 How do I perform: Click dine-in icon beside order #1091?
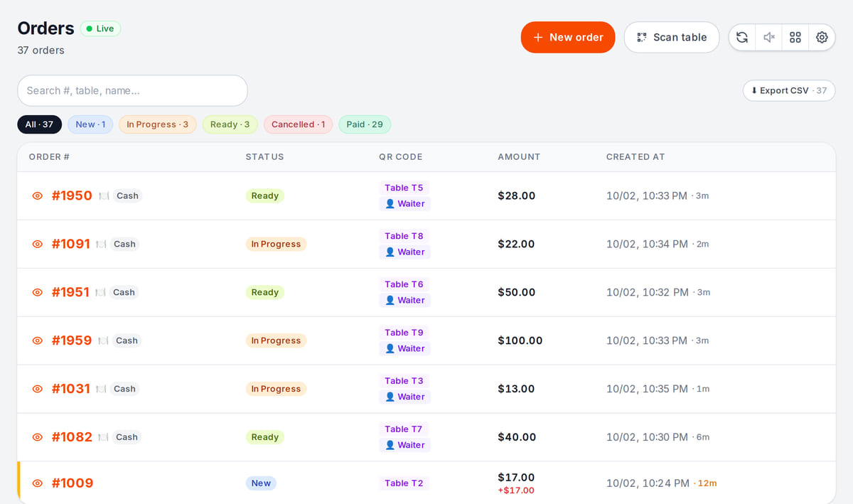pyautogui.click(x=101, y=244)
